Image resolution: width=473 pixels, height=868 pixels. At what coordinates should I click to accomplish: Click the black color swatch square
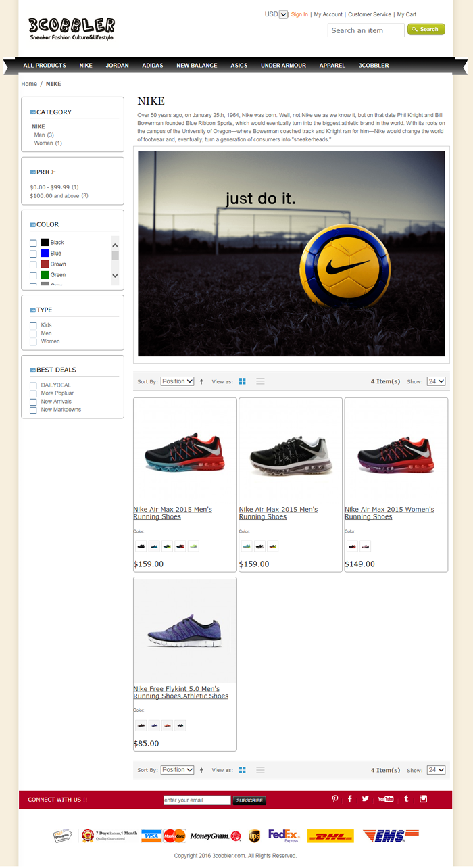(45, 242)
